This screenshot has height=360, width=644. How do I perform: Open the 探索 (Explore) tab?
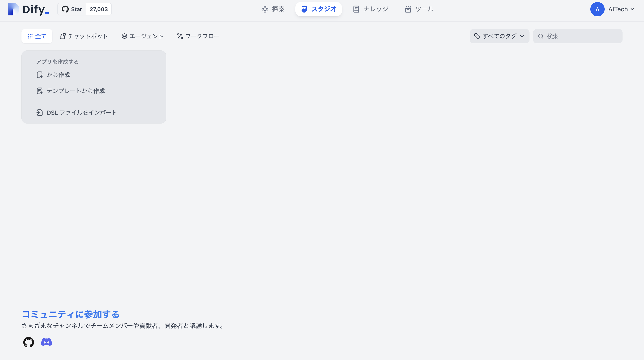[x=273, y=9]
